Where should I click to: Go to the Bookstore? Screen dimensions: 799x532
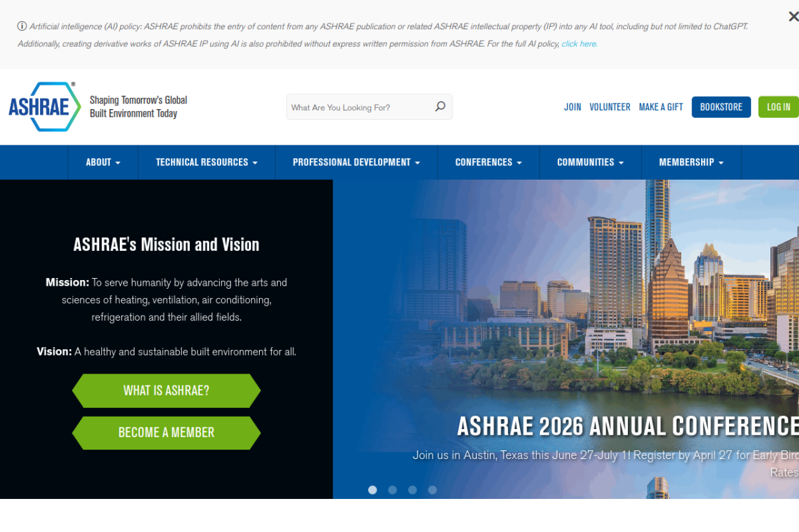[721, 107]
